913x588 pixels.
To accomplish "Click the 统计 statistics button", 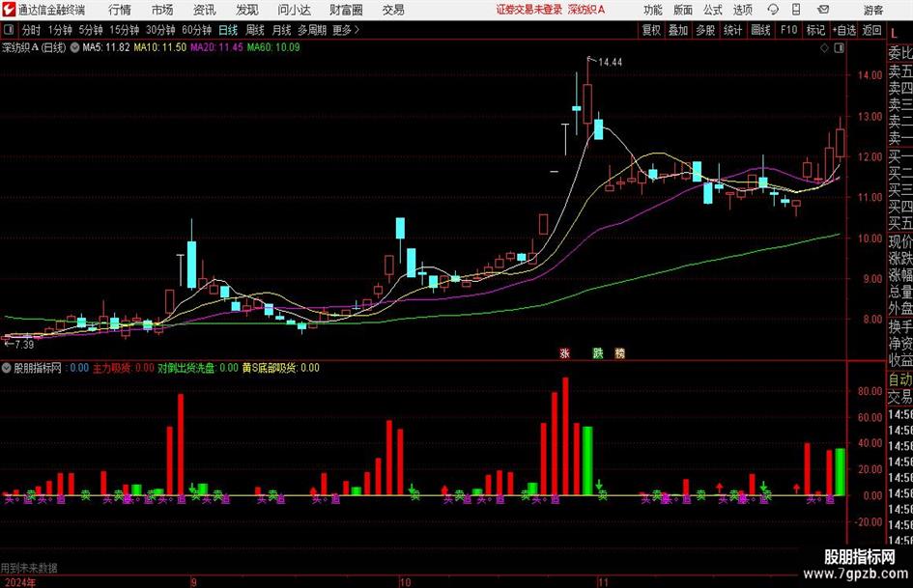I will point(732,30).
